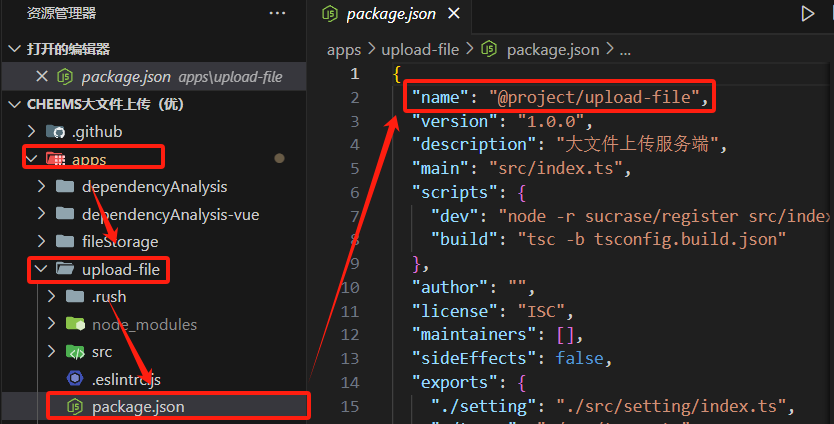Click the "maintainers" key in editor
The image size is (834, 424).
[474, 335]
